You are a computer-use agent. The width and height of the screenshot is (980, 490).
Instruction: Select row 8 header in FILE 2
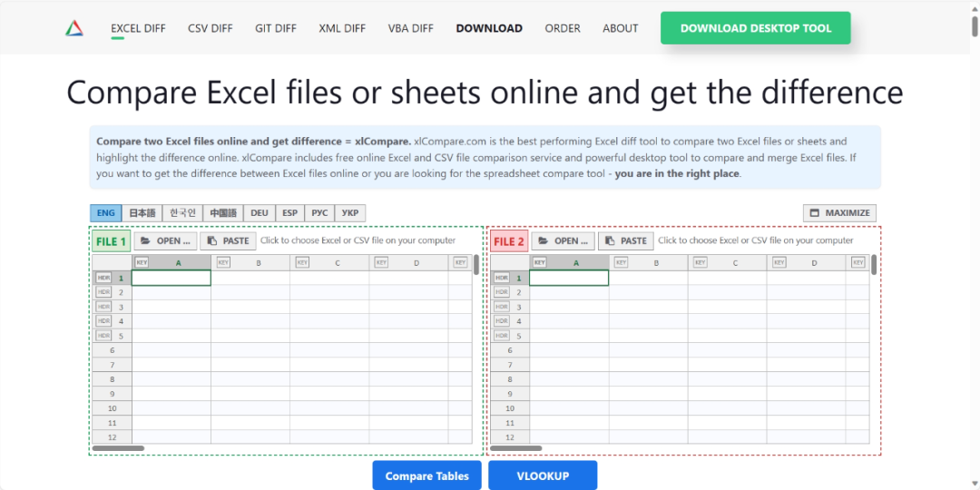[510, 379]
